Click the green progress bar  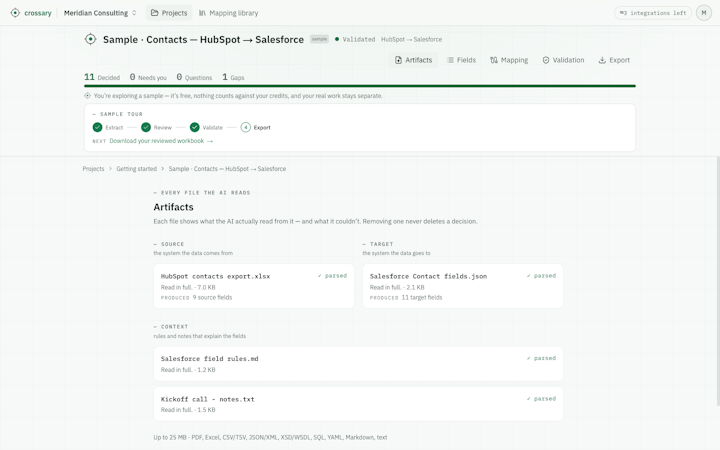point(360,86)
